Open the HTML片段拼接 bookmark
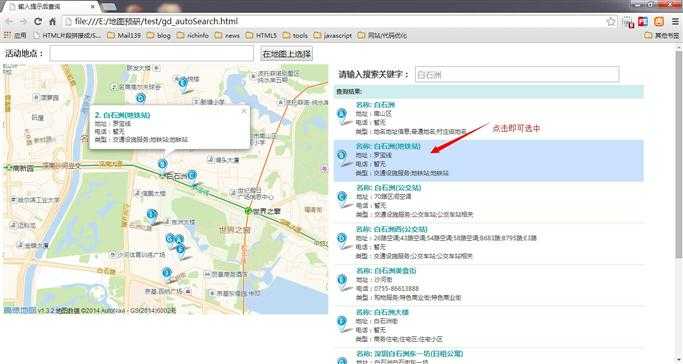This screenshot has width=683, height=364. pyautogui.click(x=67, y=35)
